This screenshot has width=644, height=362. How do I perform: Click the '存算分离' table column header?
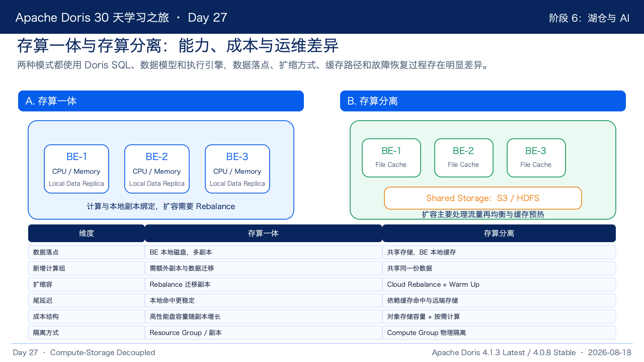[x=499, y=233]
